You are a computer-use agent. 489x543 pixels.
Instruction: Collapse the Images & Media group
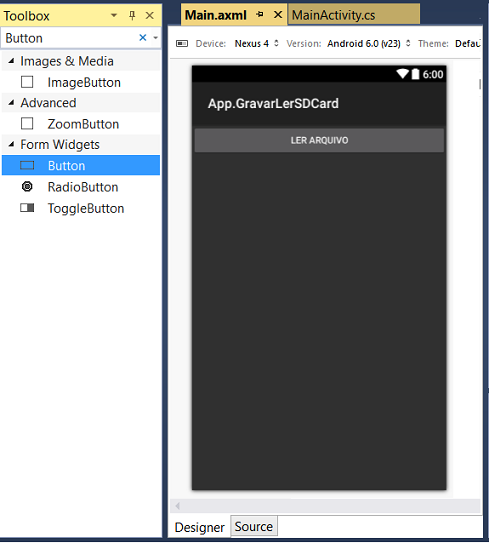[11, 61]
